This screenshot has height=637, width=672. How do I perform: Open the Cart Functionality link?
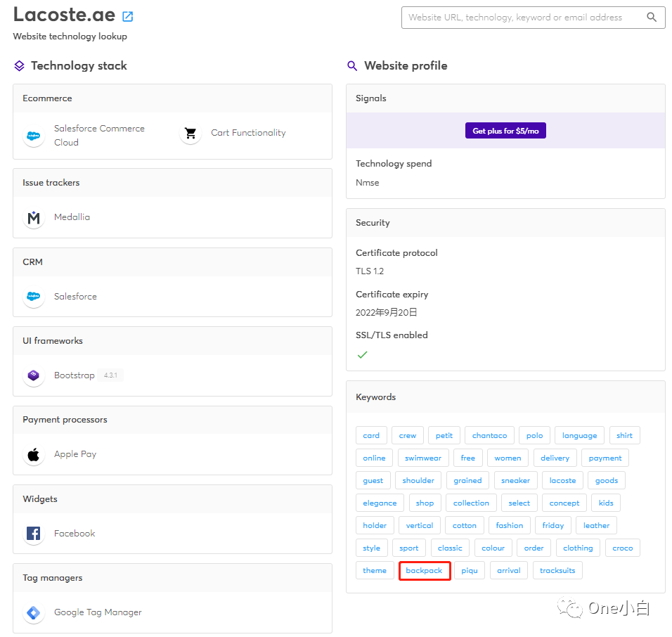coord(248,133)
